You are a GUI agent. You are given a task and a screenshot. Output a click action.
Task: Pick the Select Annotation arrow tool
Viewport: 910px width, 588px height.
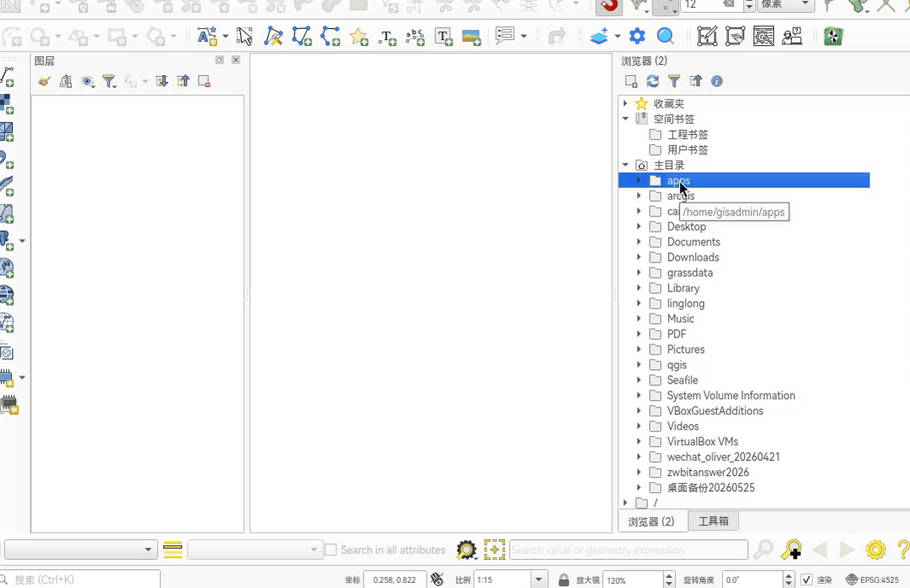[245, 37]
